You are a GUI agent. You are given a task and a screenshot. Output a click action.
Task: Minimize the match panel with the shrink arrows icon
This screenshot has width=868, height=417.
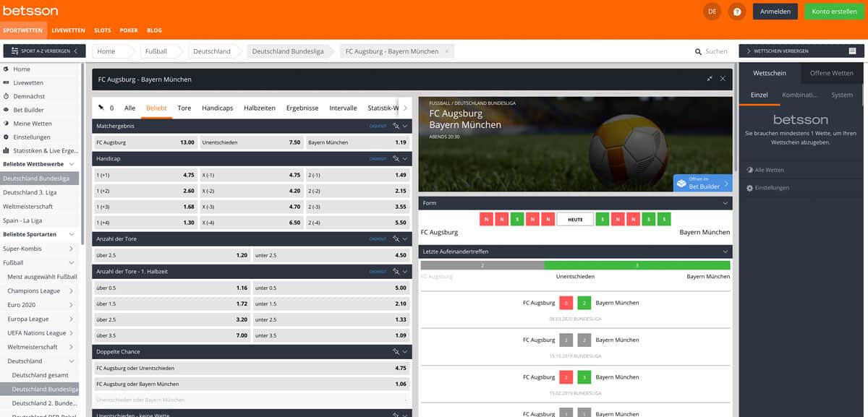pos(710,79)
